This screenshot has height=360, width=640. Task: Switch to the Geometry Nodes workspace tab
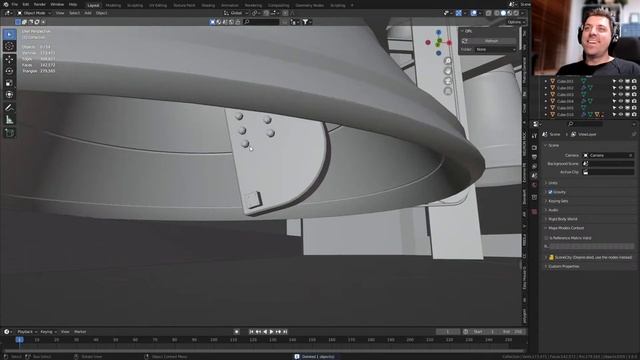pos(309,6)
